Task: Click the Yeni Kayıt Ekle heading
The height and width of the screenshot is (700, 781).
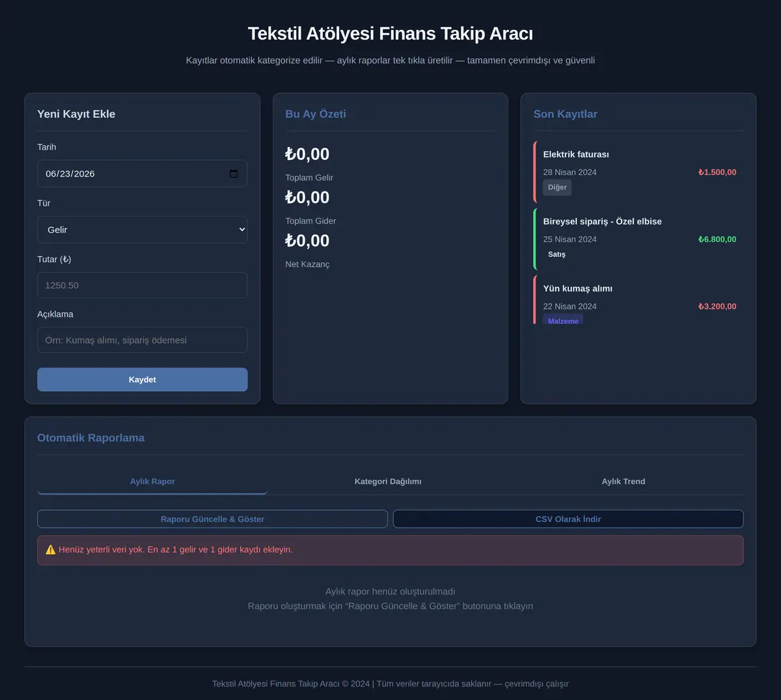Action: click(76, 114)
